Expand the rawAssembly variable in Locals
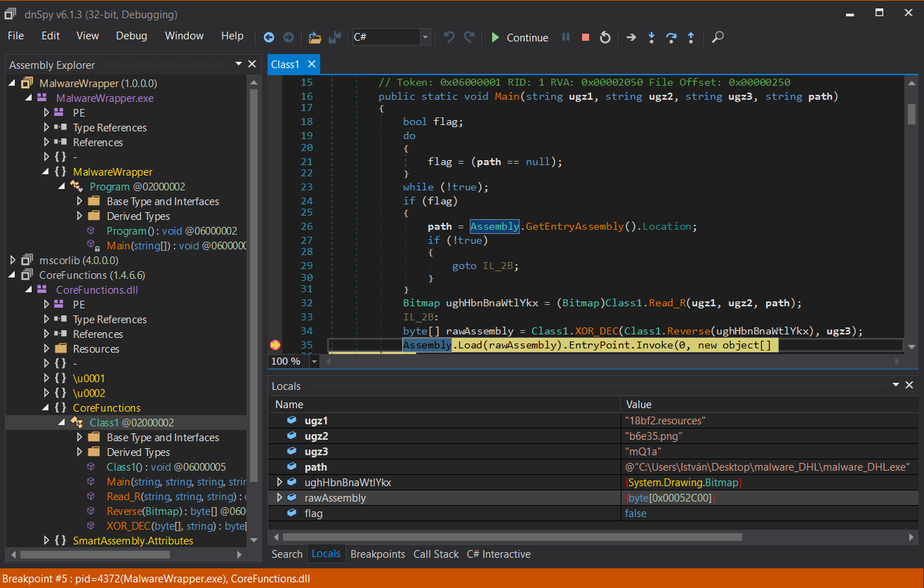The height and width of the screenshot is (588, 924). click(x=279, y=498)
